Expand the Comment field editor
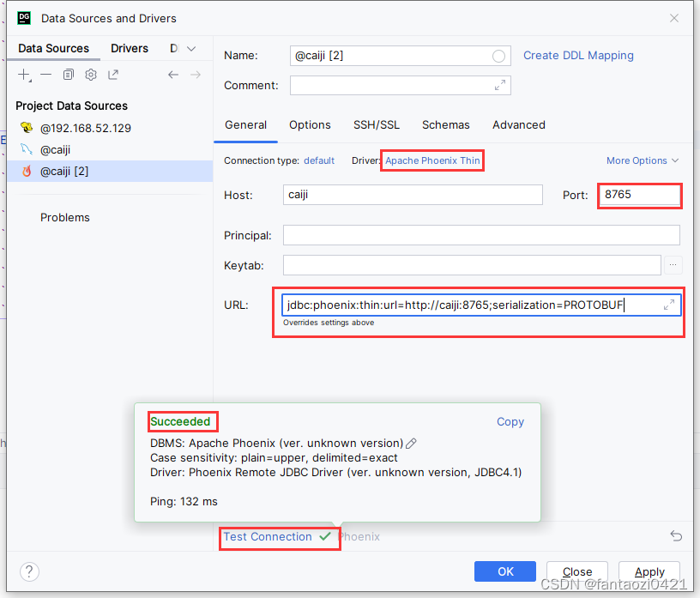The width and height of the screenshot is (700, 598). (500, 85)
